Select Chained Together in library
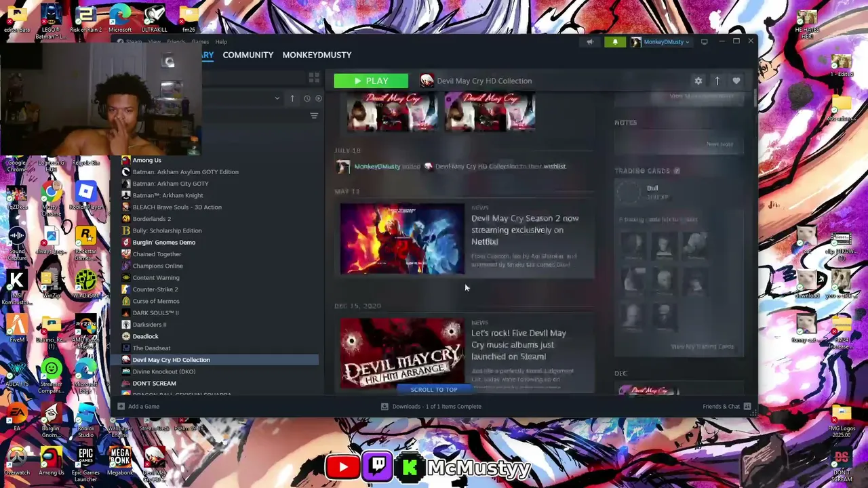868x488 pixels. pos(157,254)
